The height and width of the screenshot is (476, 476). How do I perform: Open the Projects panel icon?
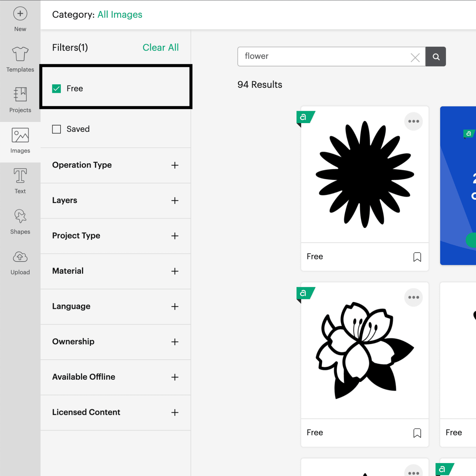coord(20,95)
